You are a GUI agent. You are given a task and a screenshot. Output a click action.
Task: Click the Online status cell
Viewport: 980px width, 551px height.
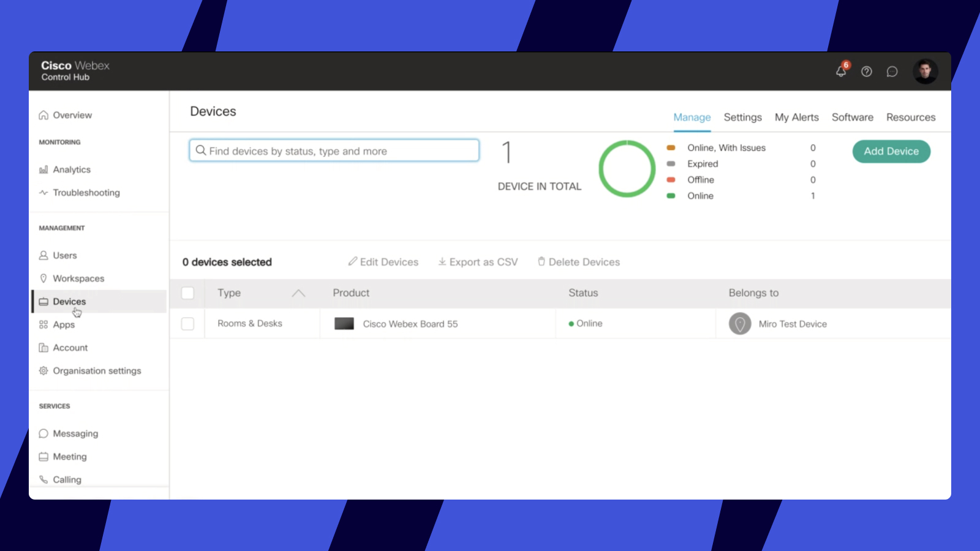pyautogui.click(x=586, y=323)
